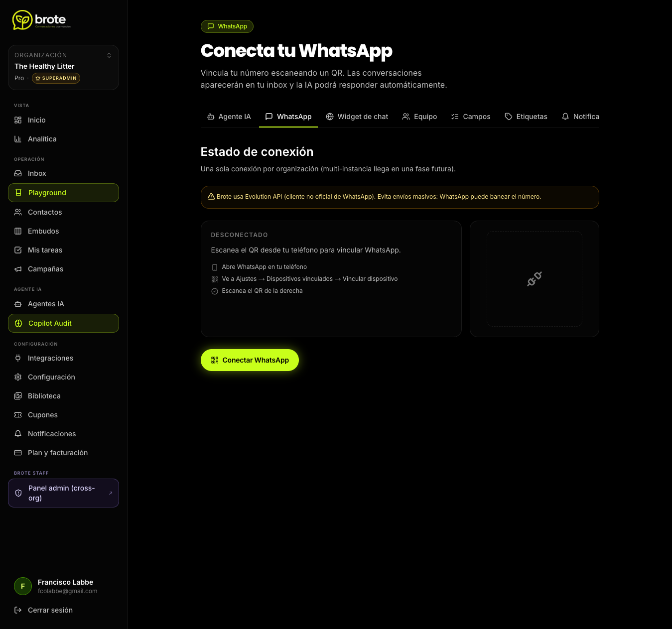This screenshot has height=629, width=672.
Task: Click the Contactos people icon
Action: click(x=18, y=212)
